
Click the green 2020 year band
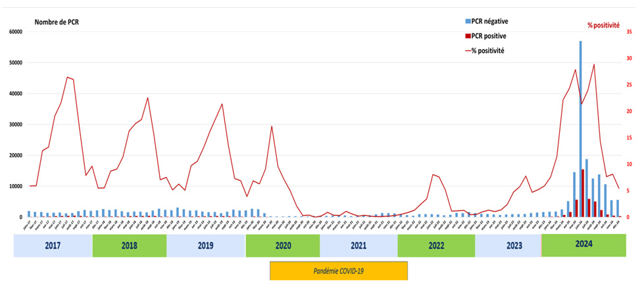point(282,246)
